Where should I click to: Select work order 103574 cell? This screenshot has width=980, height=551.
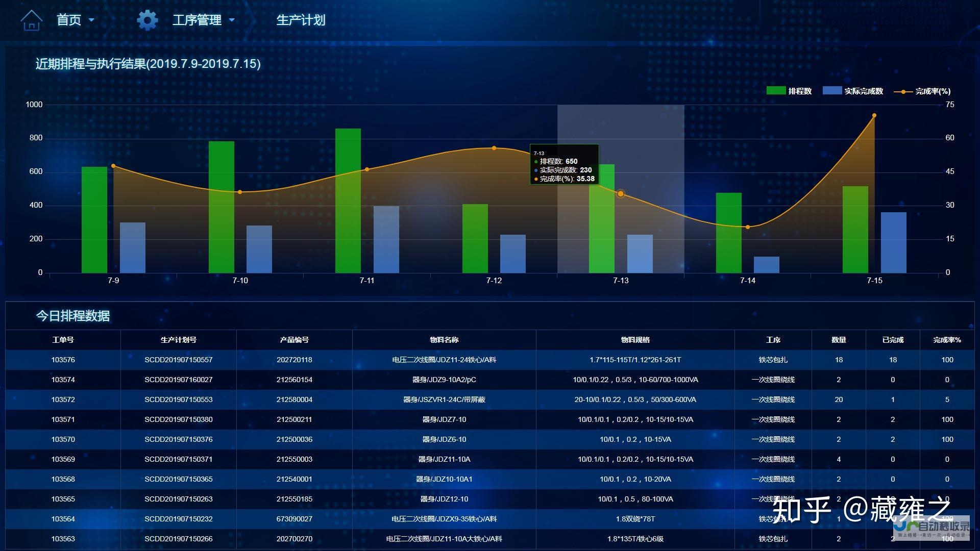point(63,380)
